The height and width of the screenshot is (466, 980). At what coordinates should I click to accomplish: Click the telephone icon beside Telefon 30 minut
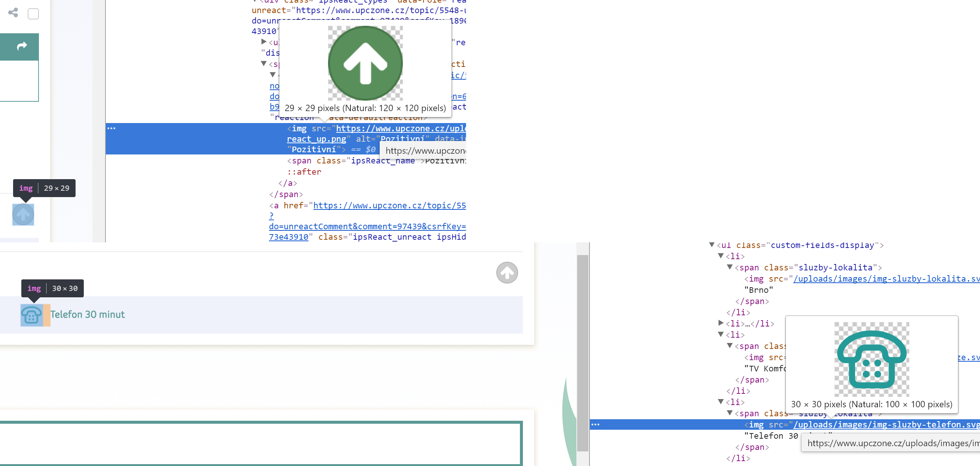[x=31, y=315]
